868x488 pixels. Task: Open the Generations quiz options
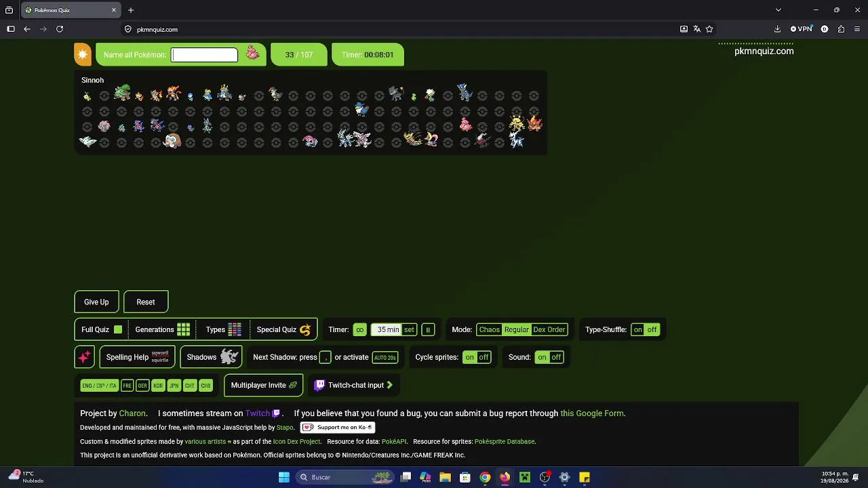[x=163, y=329]
